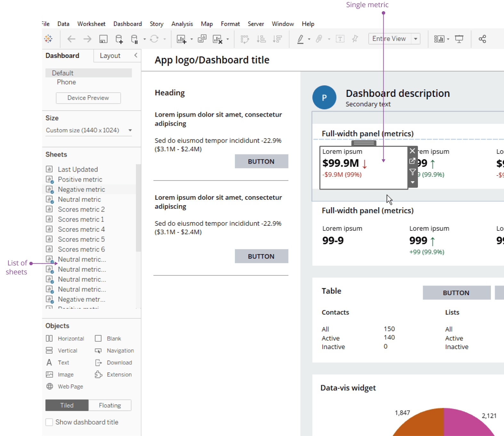This screenshot has height=436, width=504.
Task: Toggle the Show dashboard title checkbox
Action: tap(49, 422)
